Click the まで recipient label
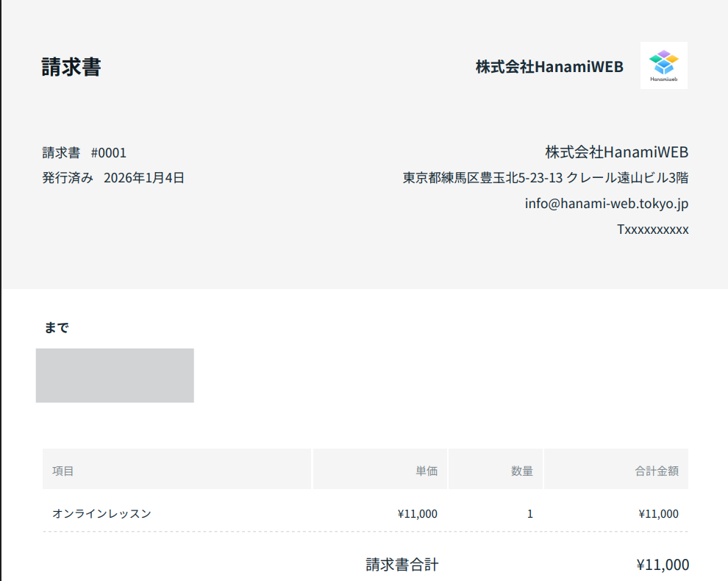Image resolution: width=728 pixels, height=581 pixels. point(57,328)
